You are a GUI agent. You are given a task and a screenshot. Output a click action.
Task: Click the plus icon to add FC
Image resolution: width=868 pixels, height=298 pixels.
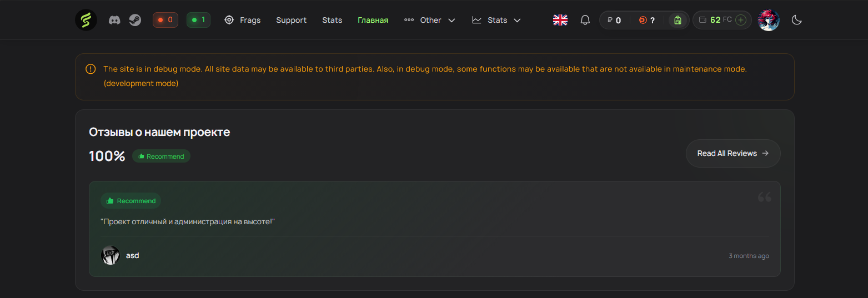pos(740,20)
